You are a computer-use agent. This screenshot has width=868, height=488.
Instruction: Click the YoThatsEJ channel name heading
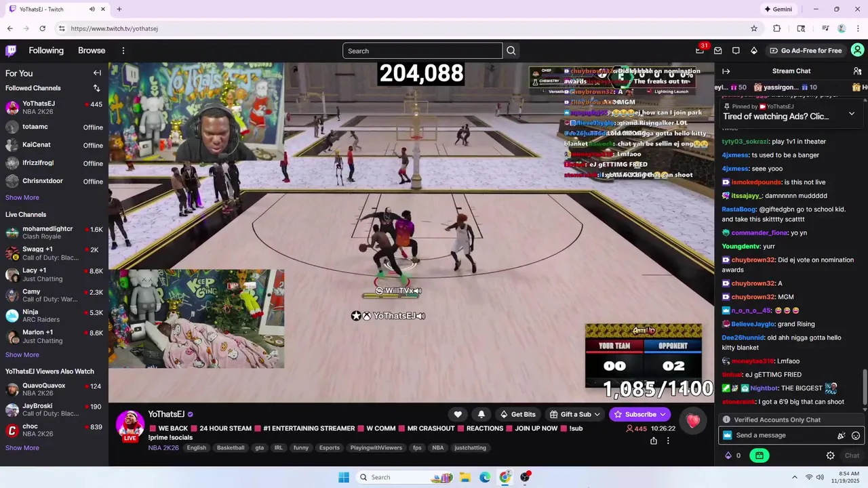(x=166, y=414)
